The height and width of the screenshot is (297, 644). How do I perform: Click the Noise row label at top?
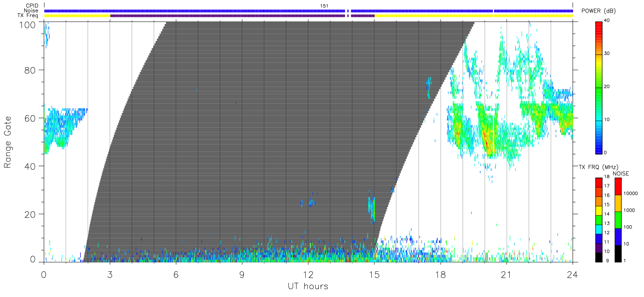32,10
